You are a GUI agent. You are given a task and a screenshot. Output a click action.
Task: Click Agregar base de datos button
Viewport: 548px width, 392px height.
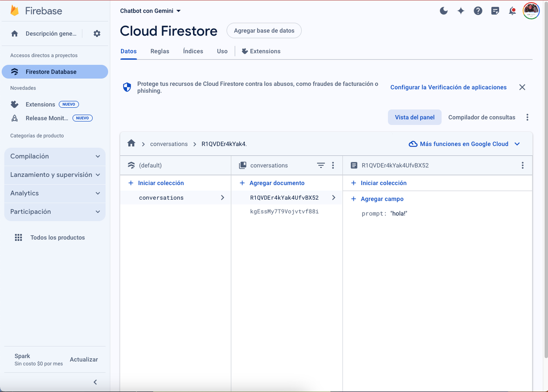click(x=264, y=31)
